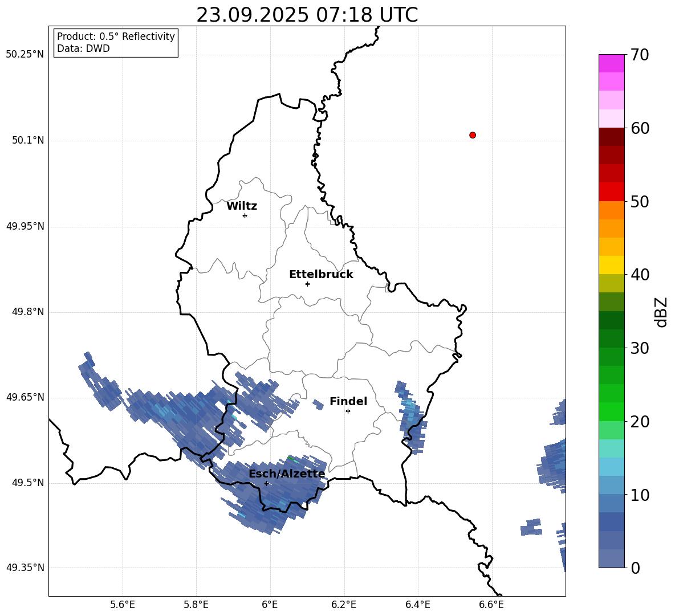Click the 50 value on colorbar
675x616 pixels.
pyautogui.click(x=640, y=202)
